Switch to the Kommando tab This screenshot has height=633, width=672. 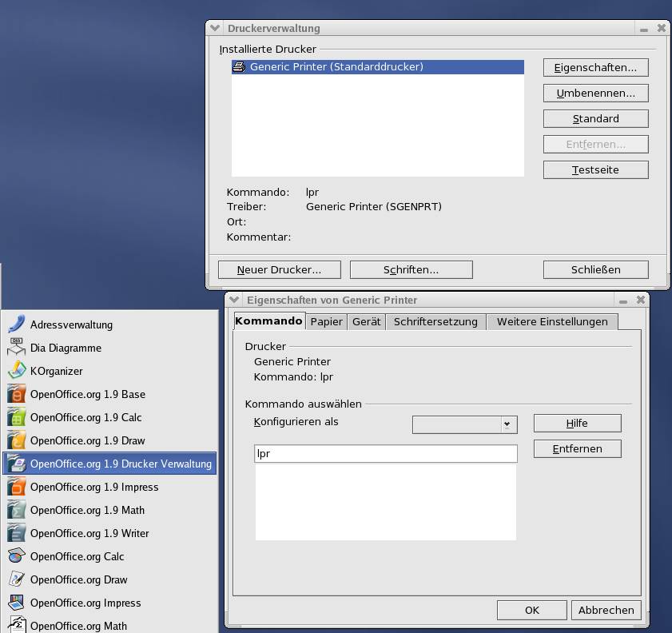[269, 321]
